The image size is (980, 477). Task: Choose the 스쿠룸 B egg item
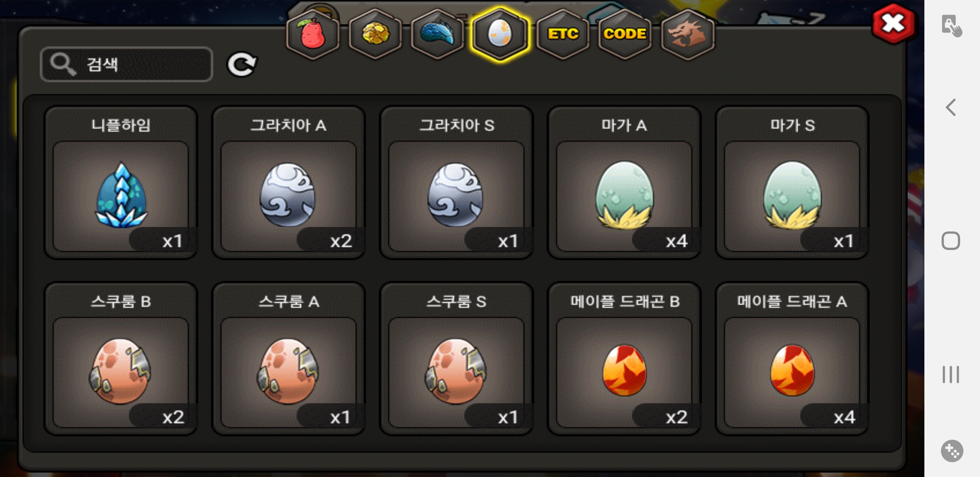(121, 359)
